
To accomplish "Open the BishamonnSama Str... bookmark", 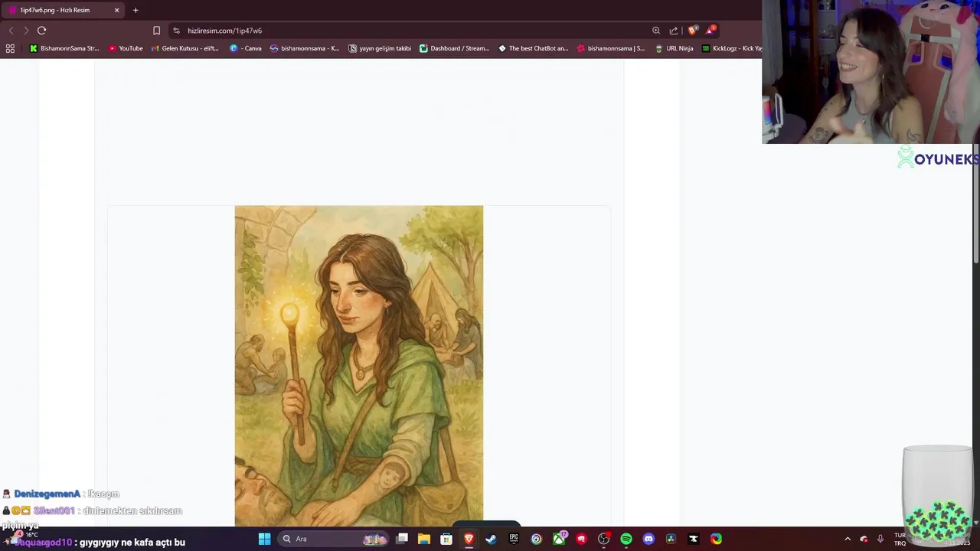I will 64,48.
